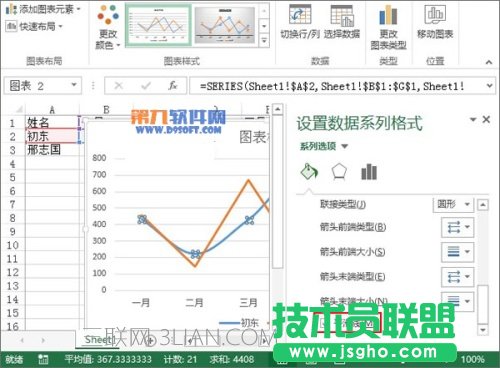Viewport: 500px width, 368px height.
Task: Click 计数: 21 in status bar
Action: [x=180, y=359]
